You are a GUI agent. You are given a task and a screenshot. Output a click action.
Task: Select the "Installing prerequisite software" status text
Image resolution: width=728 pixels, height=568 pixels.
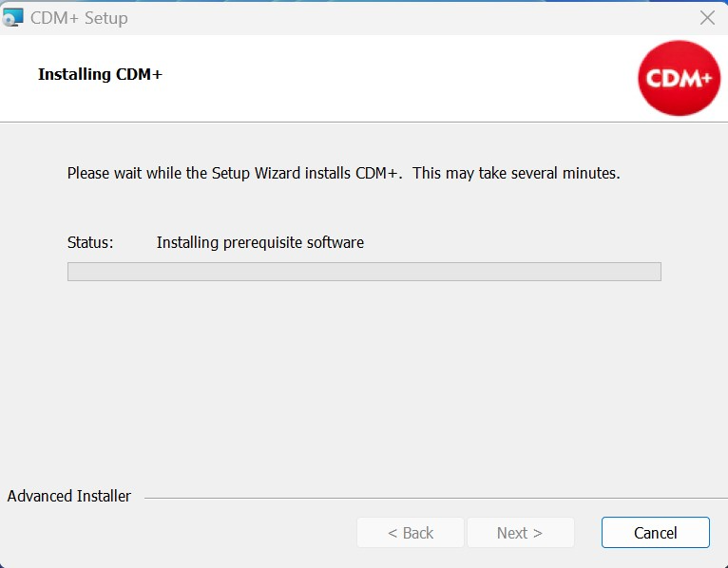[259, 242]
